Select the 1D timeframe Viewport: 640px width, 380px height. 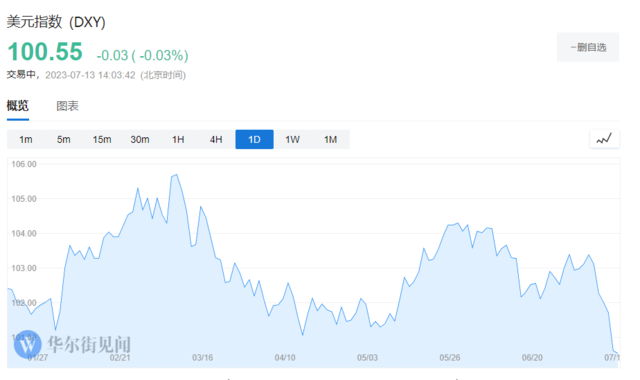click(254, 140)
